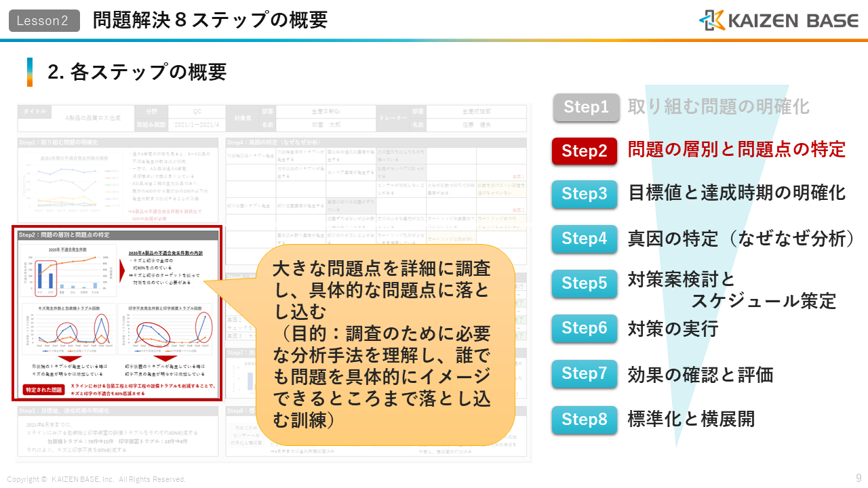Click the KAIZEN BASE logo icon
Image resolution: width=868 pixels, height=488 pixels.
tap(712, 20)
